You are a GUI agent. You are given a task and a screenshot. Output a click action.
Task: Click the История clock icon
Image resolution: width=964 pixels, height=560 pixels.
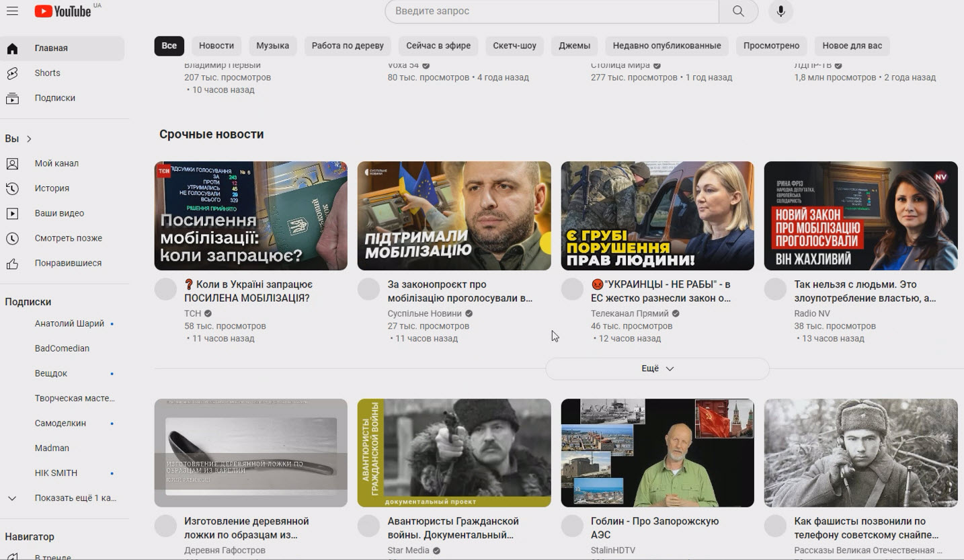pyautogui.click(x=12, y=188)
